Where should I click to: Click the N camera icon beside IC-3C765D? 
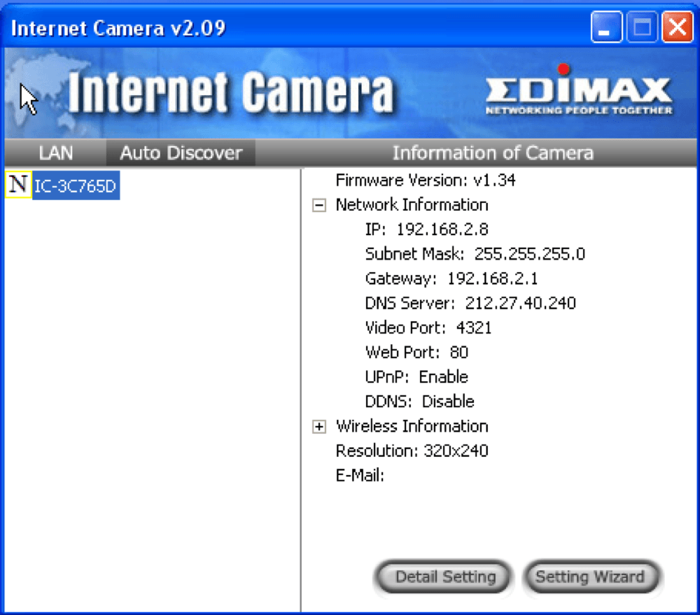pos(18,184)
